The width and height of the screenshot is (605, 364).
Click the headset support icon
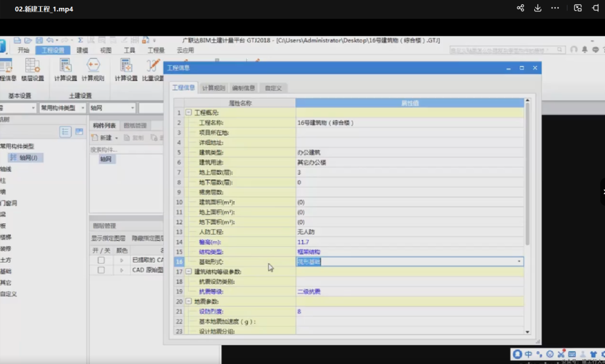click(x=574, y=50)
